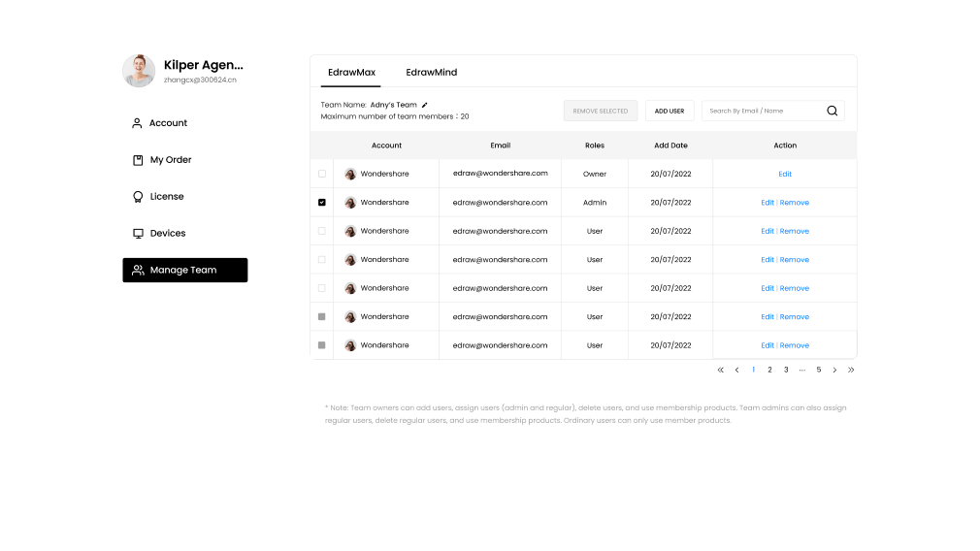Image resolution: width=980 pixels, height=551 pixels.
Task: Open the Devices section
Action: pyautogui.click(x=159, y=233)
